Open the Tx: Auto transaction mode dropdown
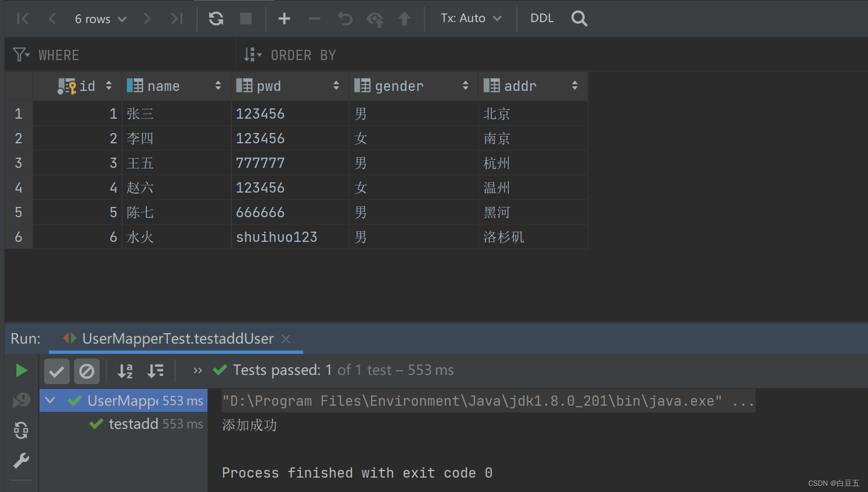This screenshot has width=868, height=492. pyautogui.click(x=471, y=18)
